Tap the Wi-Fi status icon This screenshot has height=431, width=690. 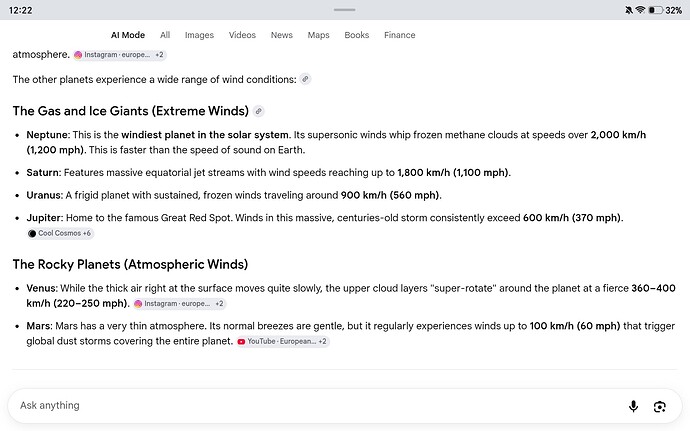[640, 10]
